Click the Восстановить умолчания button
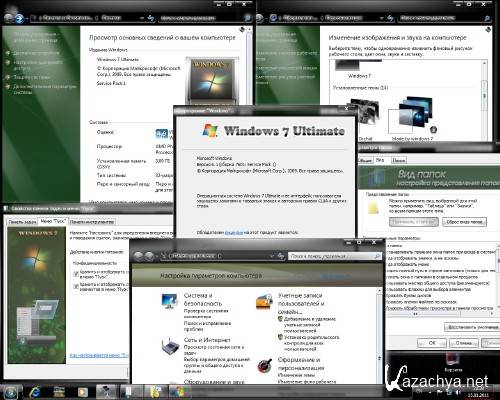500x400 pixels. (x=472, y=327)
